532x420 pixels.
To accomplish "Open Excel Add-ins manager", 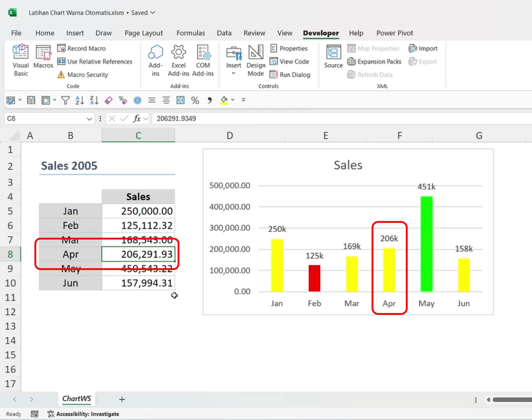I will 179,60.
